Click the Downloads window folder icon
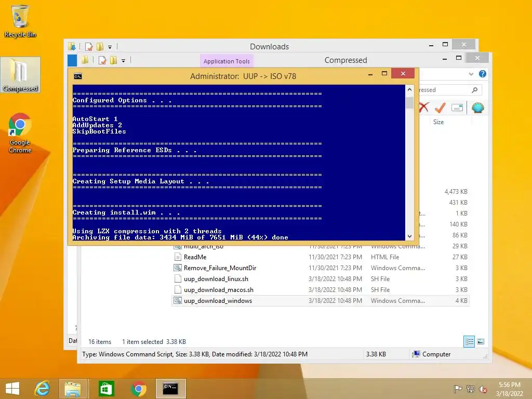Viewport: 532px width, 399px height. (72, 46)
